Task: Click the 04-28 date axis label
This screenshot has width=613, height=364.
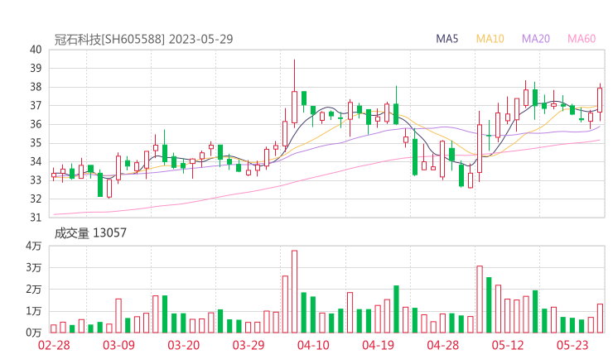Action: [443, 345]
